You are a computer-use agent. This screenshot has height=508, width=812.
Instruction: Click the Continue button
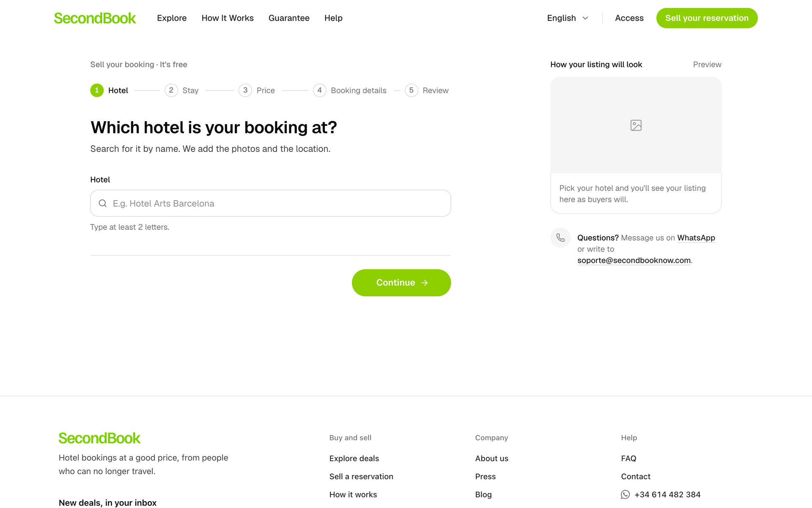tap(401, 283)
